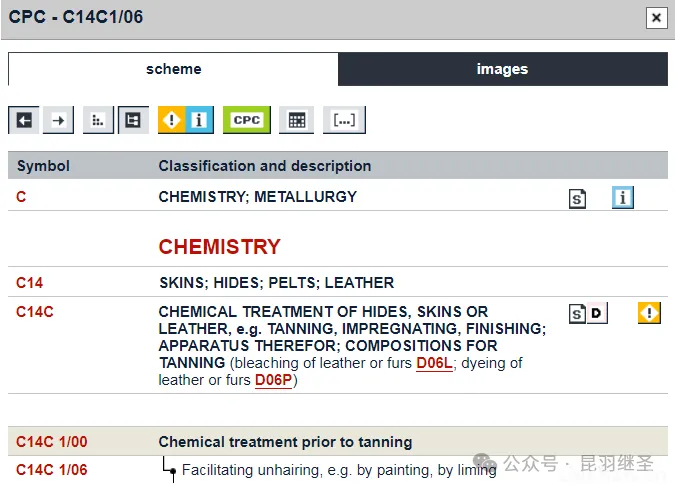
Task: Click the S icon in row C14C
Action: click(x=577, y=314)
